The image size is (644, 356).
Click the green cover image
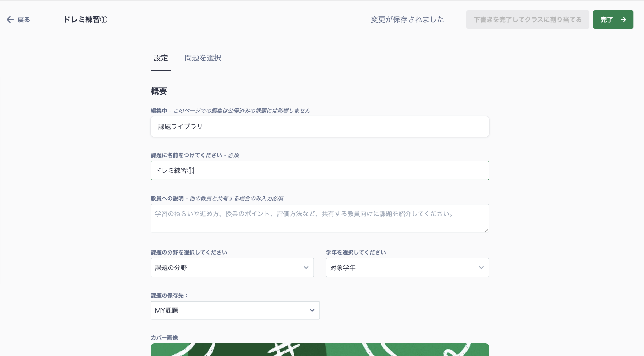pyautogui.click(x=320, y=350)
